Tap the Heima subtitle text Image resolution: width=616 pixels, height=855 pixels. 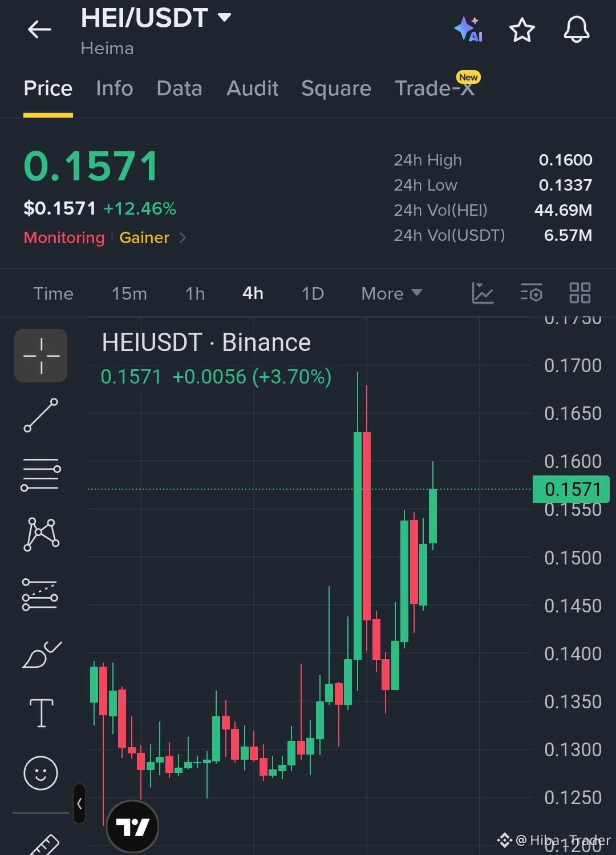click(x=107, y=49)
